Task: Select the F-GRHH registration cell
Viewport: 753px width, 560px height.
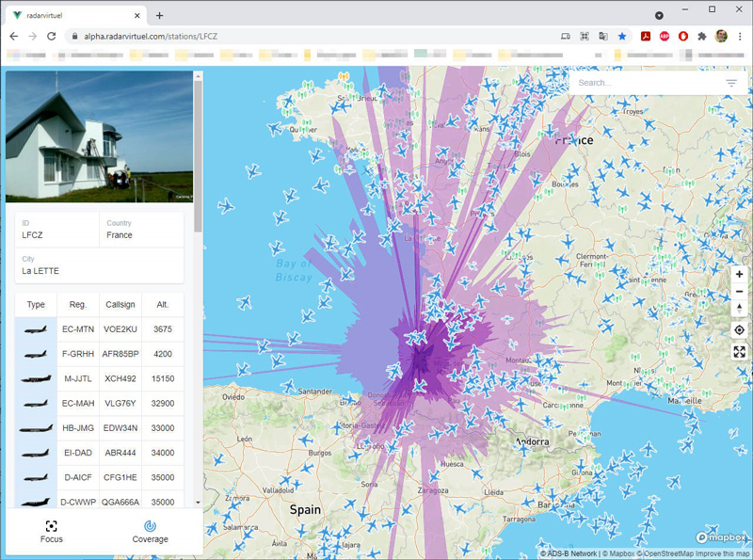Action: (x=78, y=354)
